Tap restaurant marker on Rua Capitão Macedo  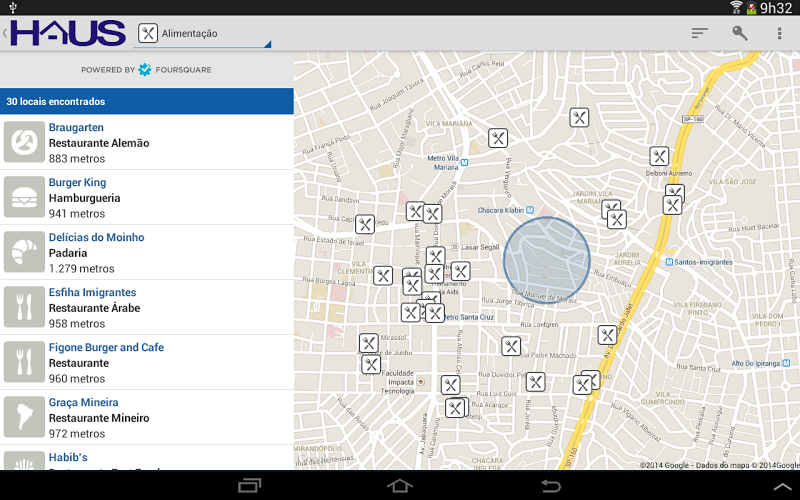365,224
